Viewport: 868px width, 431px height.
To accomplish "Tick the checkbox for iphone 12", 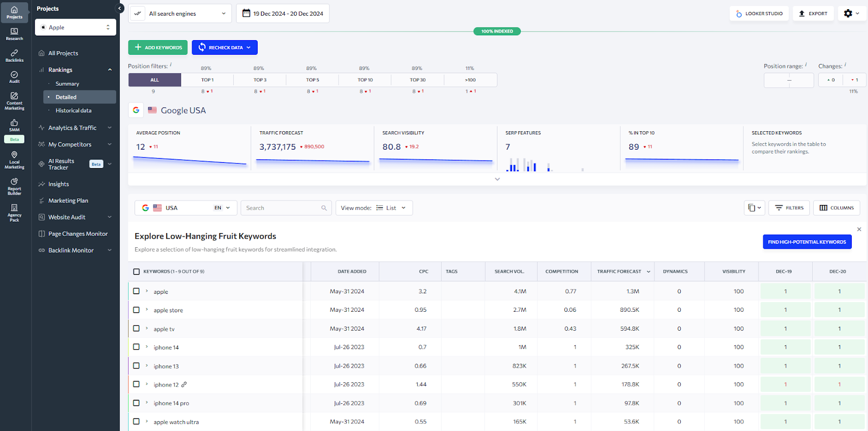I will [137, 384].
